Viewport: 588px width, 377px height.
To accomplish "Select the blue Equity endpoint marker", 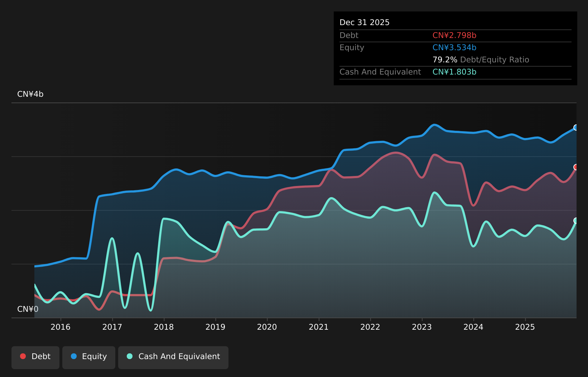I will [576, 128].
